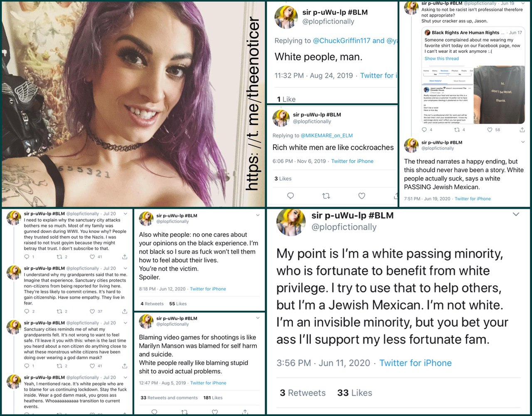Open the '33 Likes' list

coord(355,393)
